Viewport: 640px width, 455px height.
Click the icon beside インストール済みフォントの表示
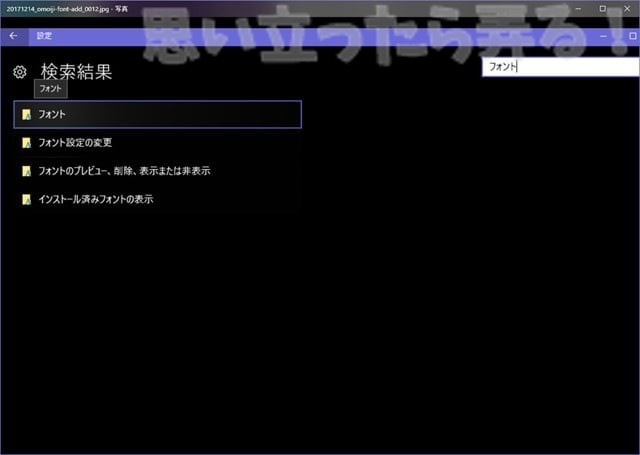pyautogui.click(x=27, y=199)
